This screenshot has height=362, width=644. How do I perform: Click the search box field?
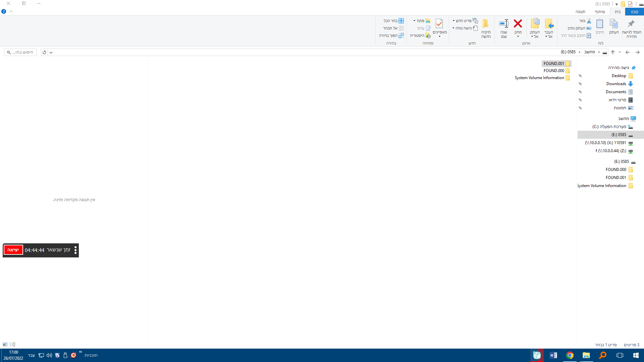21,53
